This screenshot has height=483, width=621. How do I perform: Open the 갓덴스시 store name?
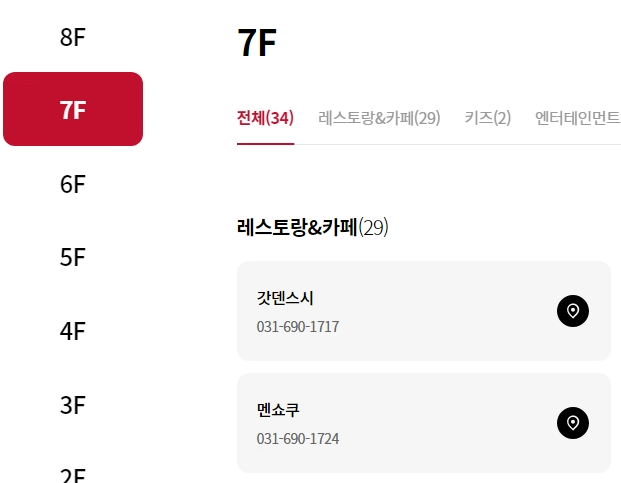click(285, 298)
